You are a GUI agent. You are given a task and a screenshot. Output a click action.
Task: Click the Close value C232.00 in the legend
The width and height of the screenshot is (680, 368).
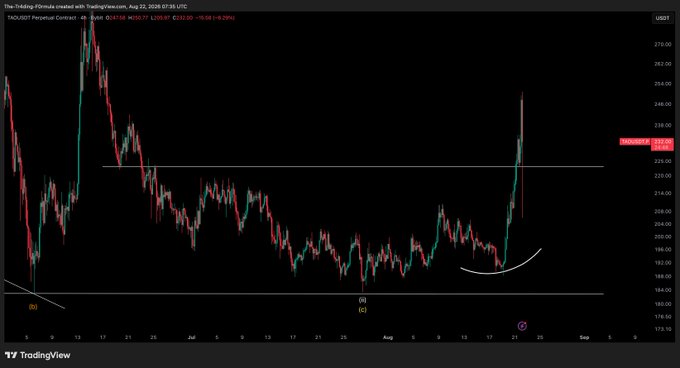(183, 18)
